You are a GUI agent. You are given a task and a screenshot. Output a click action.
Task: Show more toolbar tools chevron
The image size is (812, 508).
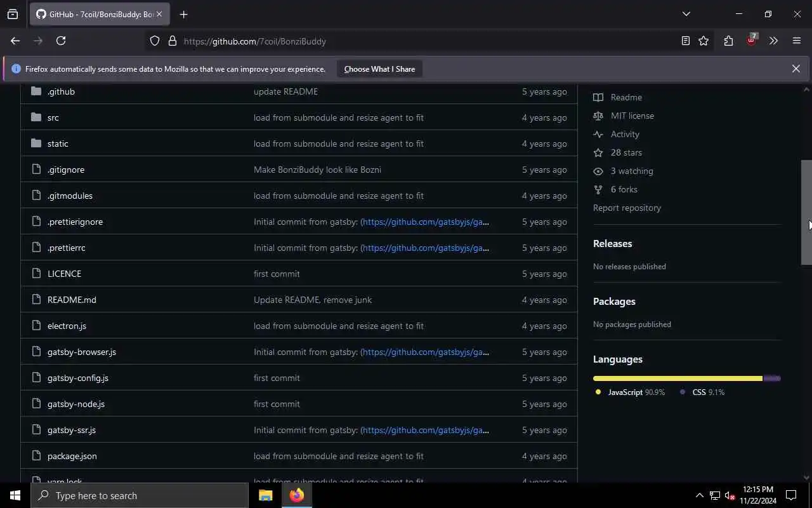coord(773,41)
